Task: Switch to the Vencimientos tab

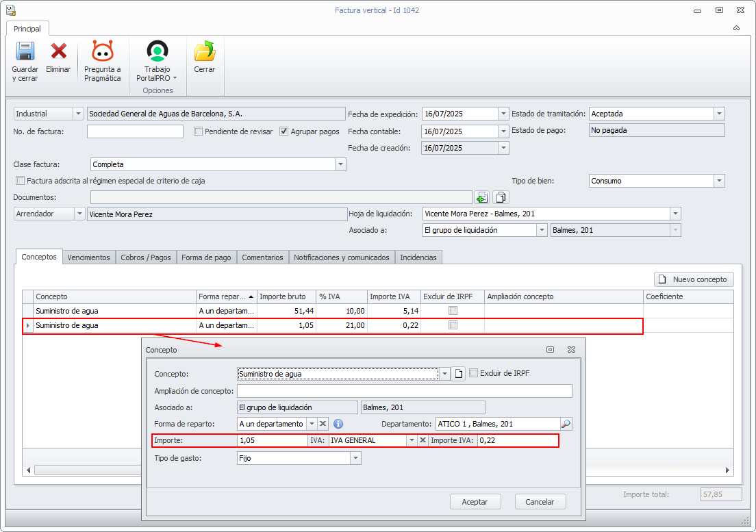Action: click(88, 257)
